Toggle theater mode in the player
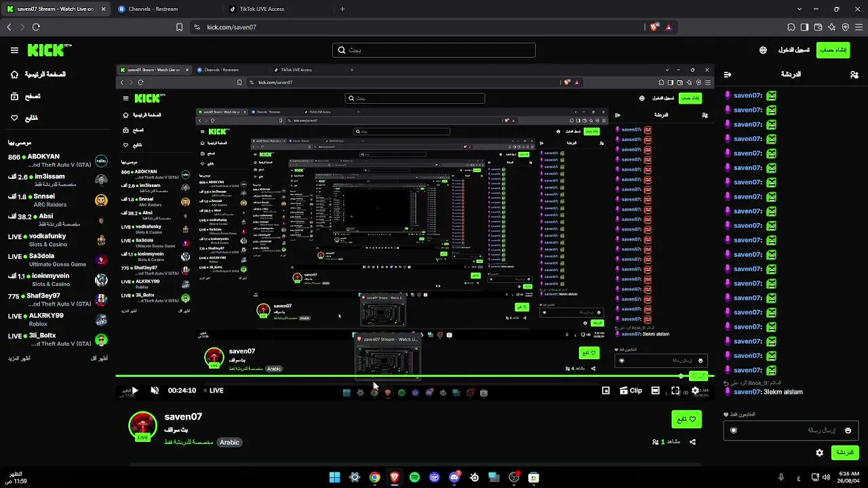This screenshot has width=868, height=488. pos(655,390)
